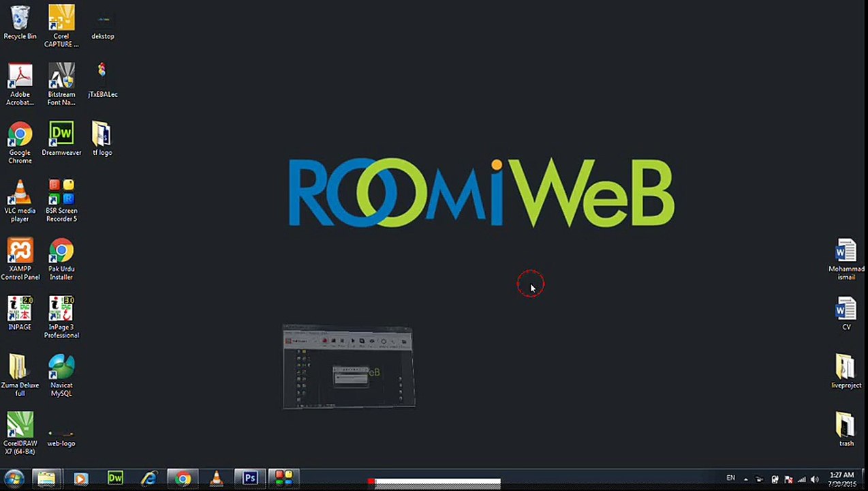The height and width of the screenshot is (491, 868).
Task: Select the jTxEBALec desktop file
Action: (103, 80)
